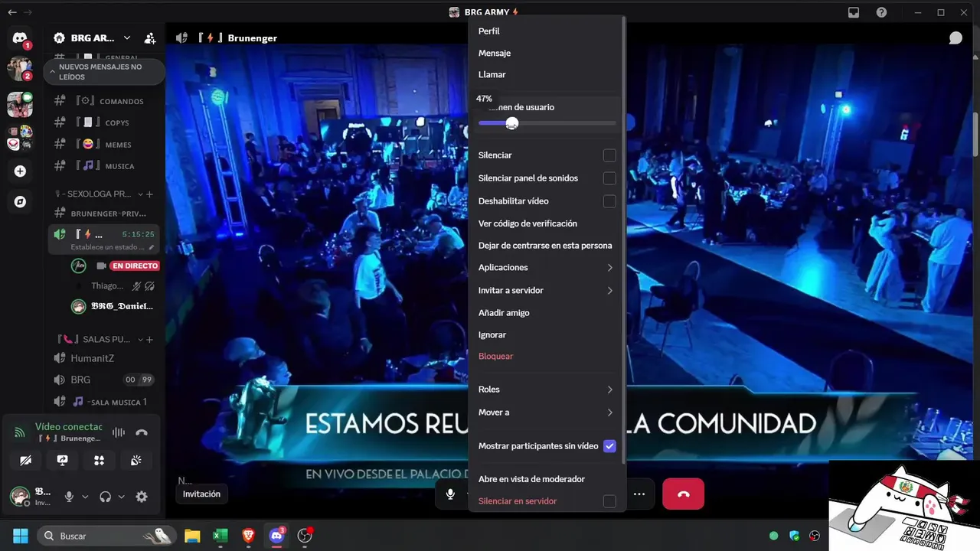
Task: Toggle Silenciar en servidor checkbox
Action: click(x=609, y=501)
